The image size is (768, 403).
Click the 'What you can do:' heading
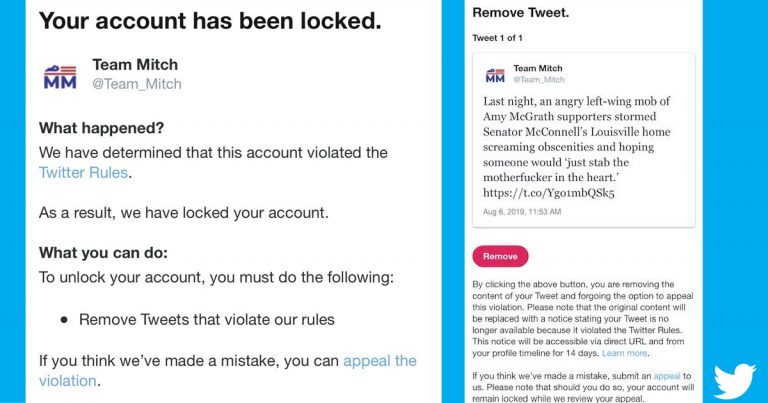(x=103, y=253)
